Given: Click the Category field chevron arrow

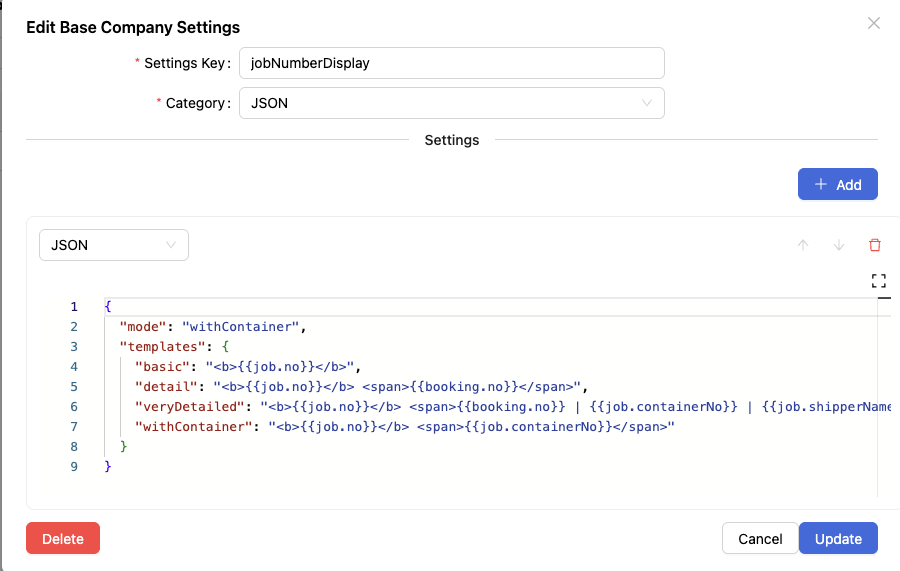Looking at the screenshot, I should [647, 103].
